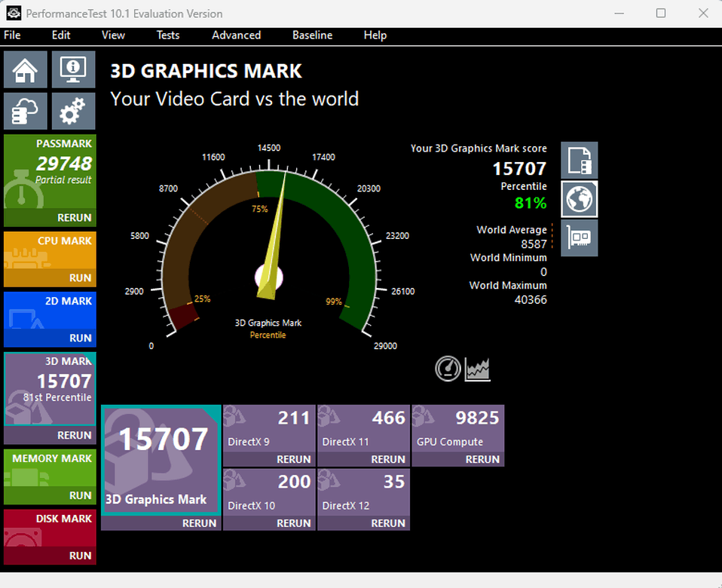722x588 pixels.
Task: Open the cloud baseline management icon
Action: tap(26, 111)
